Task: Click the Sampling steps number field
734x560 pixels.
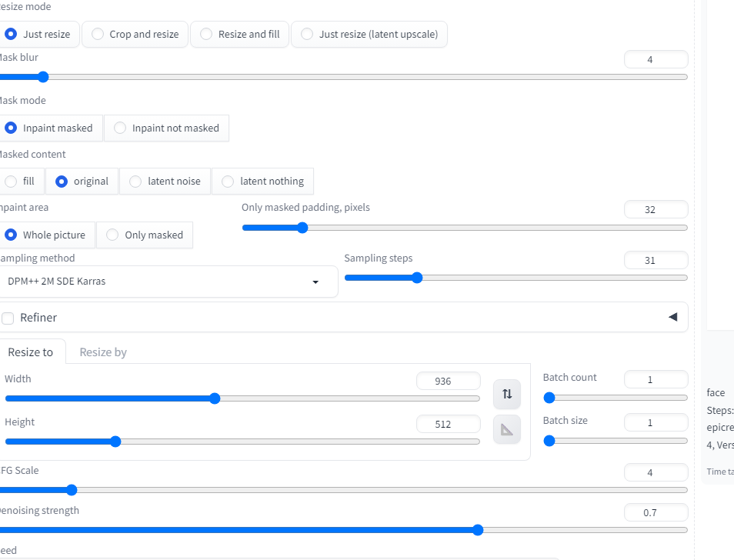Action: [656, 260]
